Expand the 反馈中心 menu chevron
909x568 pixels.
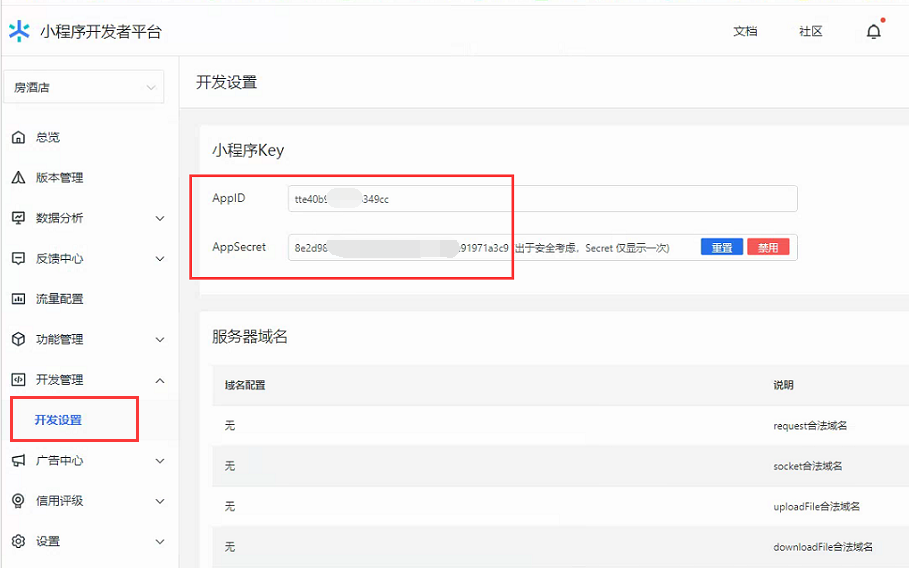160,259
